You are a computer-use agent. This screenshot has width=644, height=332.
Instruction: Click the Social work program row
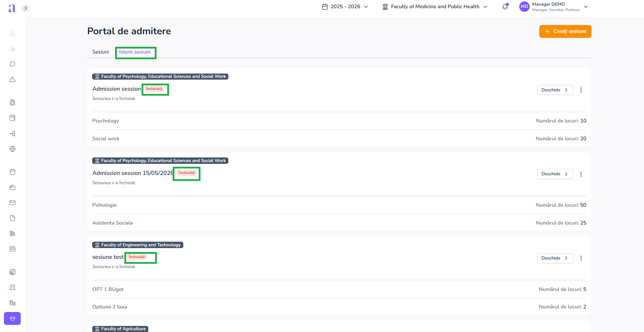339,139
